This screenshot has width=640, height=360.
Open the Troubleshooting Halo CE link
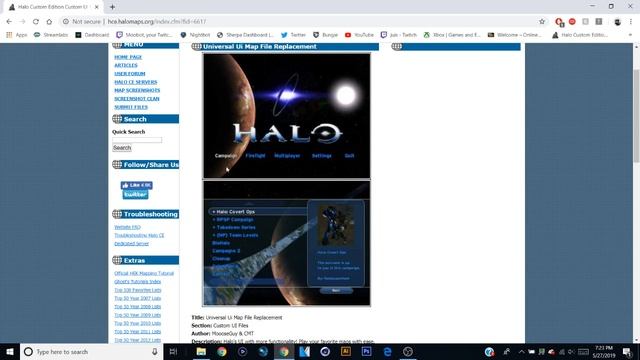click(139, 236)
